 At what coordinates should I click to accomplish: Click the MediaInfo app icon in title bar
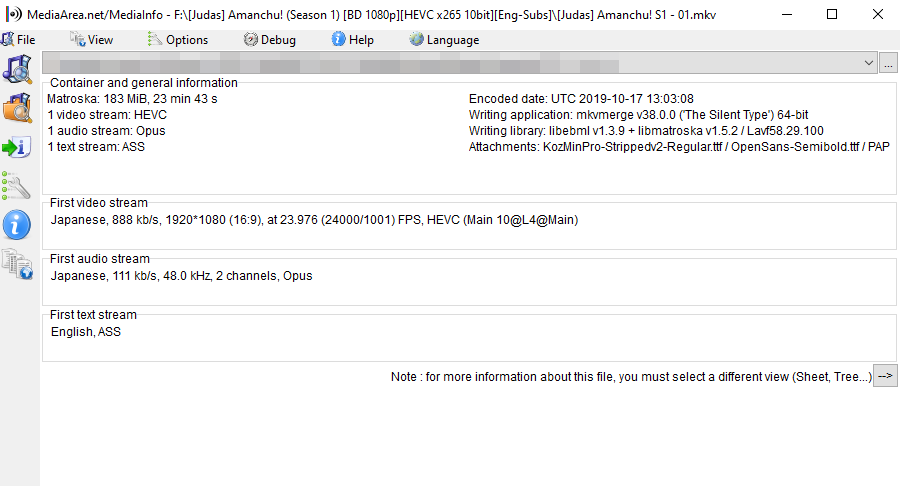click(13, 14)
